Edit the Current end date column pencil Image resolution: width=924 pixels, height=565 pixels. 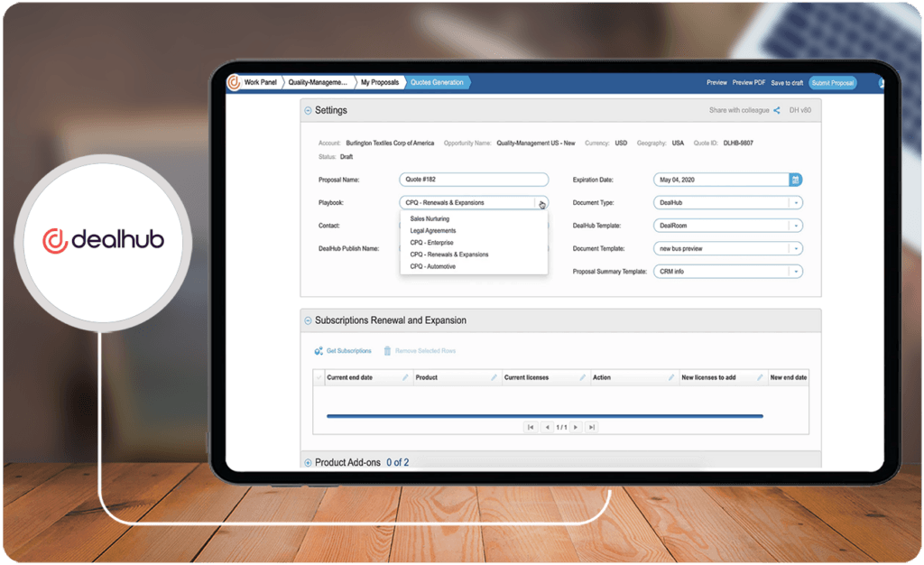[x=405, y=377]
